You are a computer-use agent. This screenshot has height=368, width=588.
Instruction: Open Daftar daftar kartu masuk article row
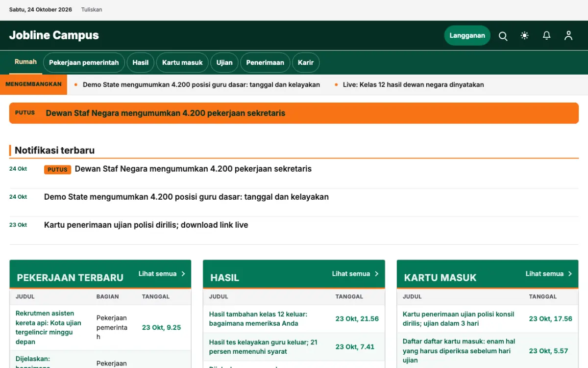coord(459,350)
